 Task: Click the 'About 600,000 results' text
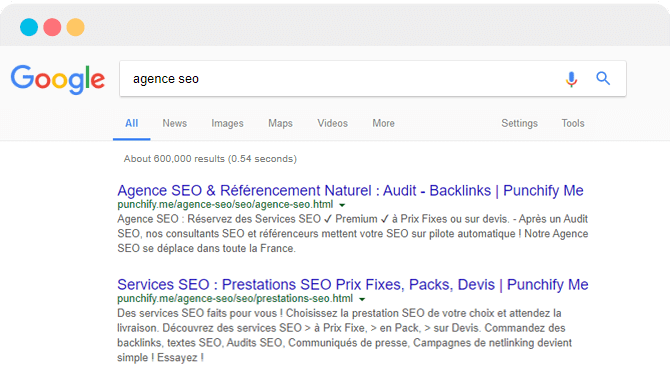[x=210, y=159]
